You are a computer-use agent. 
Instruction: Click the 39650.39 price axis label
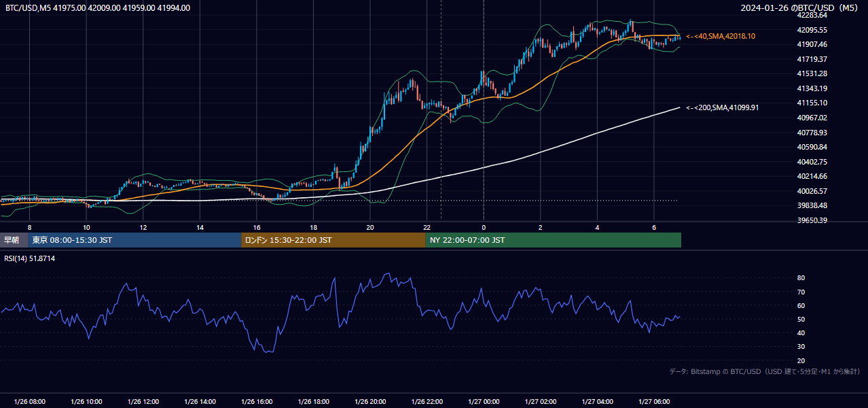[x=812, y=220]
